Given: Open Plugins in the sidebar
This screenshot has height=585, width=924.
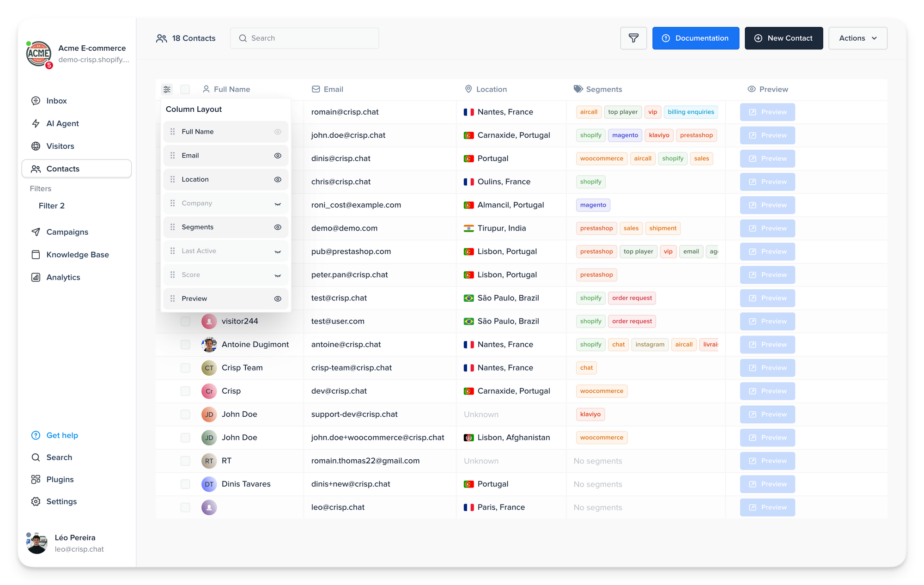Looking at the screenshot, I should pos(77,480).
